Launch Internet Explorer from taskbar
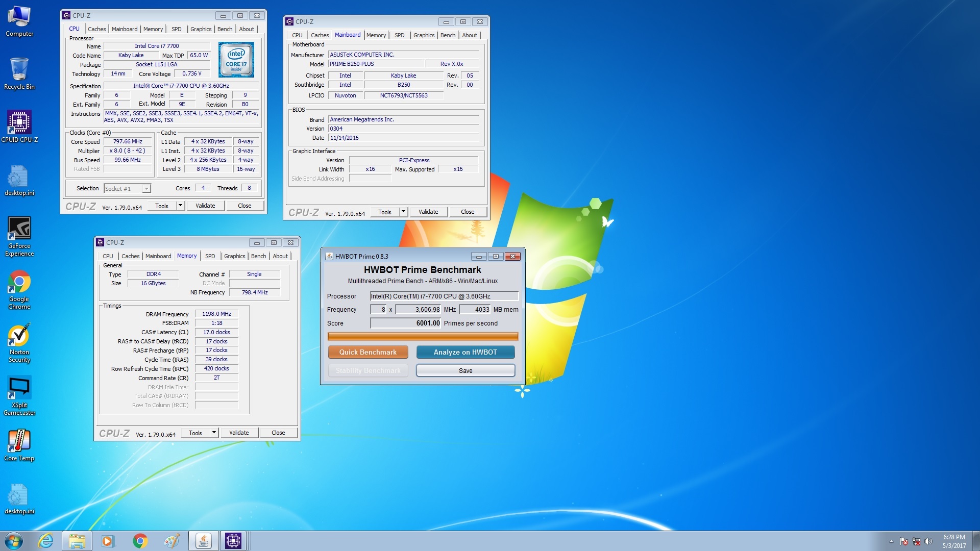The image size is (980, 551). 46,541
